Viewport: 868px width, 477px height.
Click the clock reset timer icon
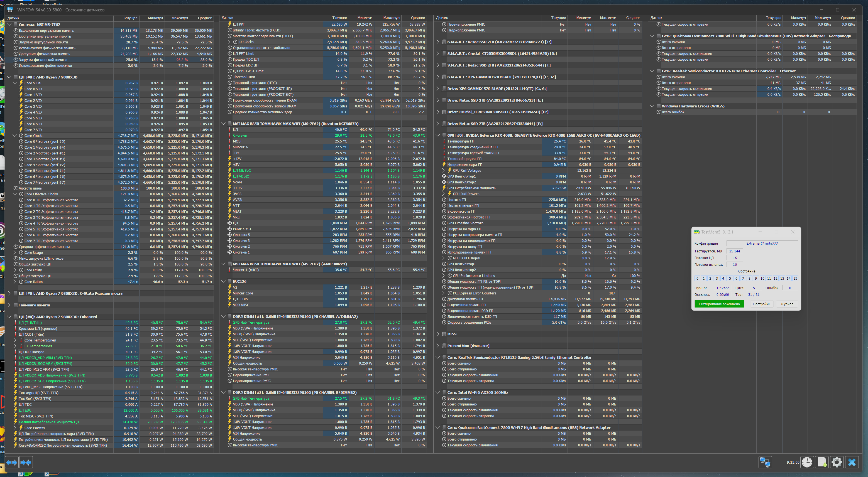[x=807, y=462]
